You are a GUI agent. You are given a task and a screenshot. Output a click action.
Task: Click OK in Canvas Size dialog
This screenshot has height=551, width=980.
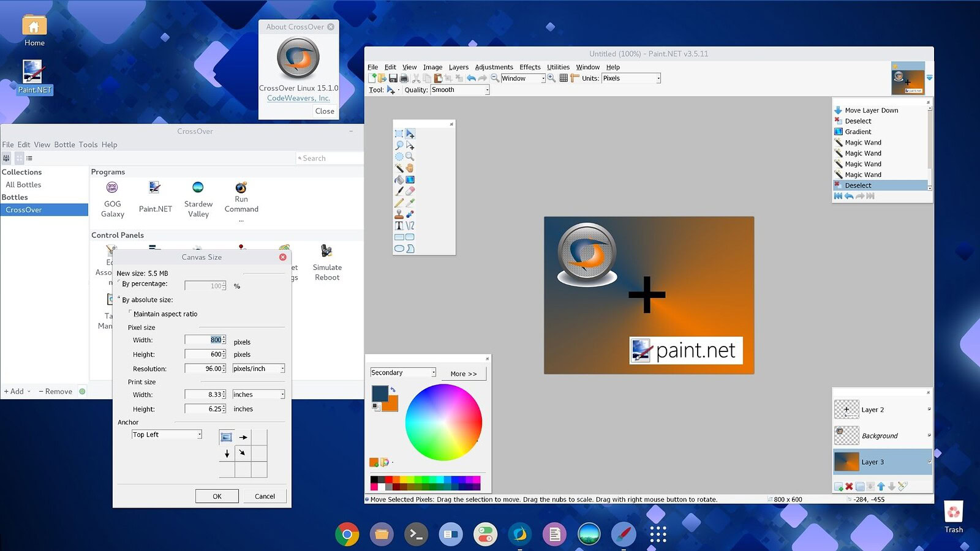pyautogui.click(x=217, y=496)
